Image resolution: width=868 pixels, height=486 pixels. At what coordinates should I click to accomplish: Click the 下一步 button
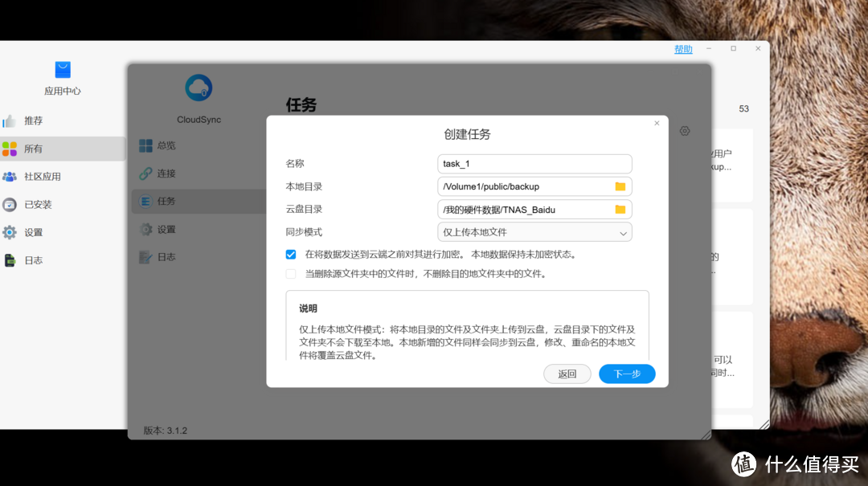(x=627, y=374)
